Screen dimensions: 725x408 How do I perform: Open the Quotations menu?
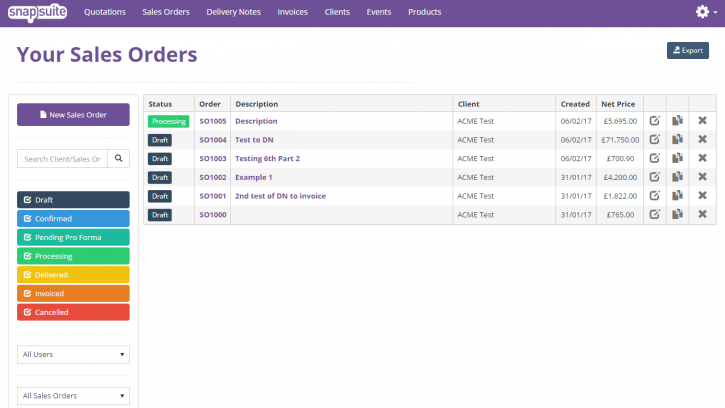click(104, 12)
